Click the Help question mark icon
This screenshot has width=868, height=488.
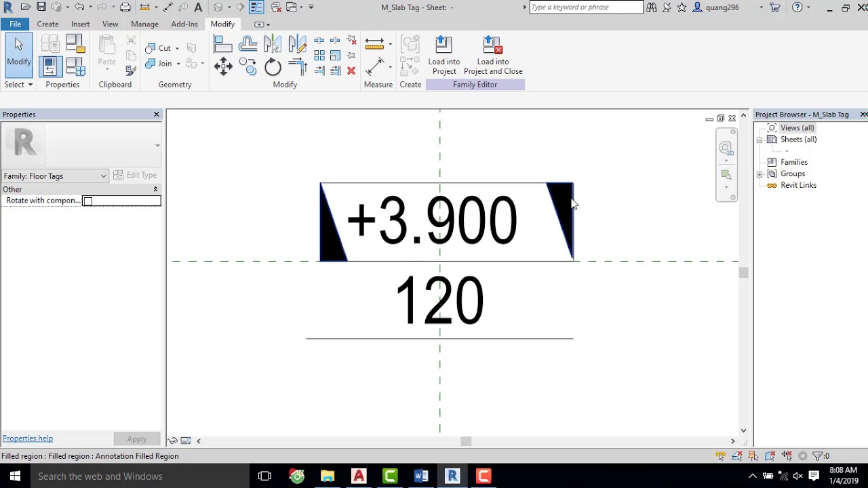pyautogui.click(x=797, y=7)
